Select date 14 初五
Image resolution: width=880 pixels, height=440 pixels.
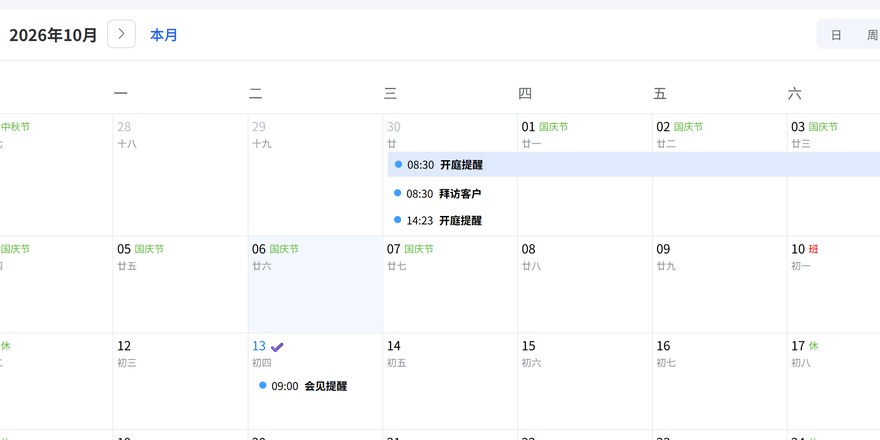(450, 382)
